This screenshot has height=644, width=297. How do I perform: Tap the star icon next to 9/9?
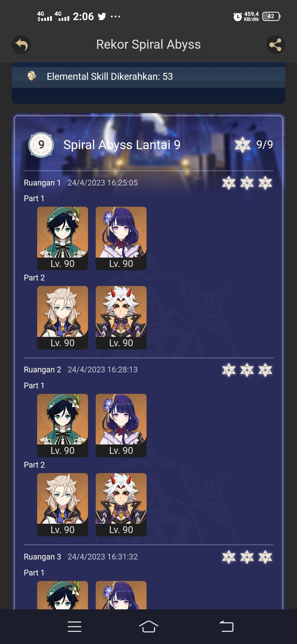243,145
